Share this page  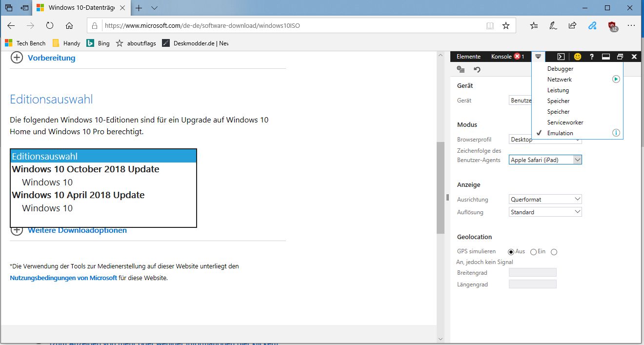[x=573, y=25]
